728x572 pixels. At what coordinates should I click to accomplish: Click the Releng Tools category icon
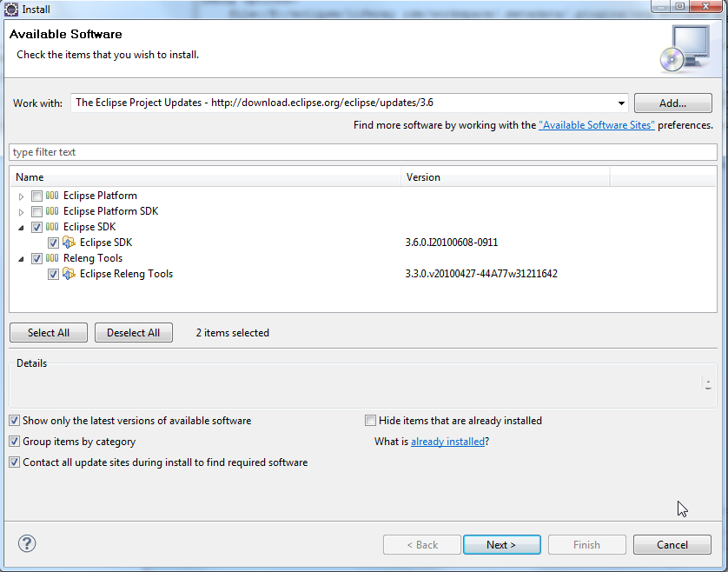(52, 258)
